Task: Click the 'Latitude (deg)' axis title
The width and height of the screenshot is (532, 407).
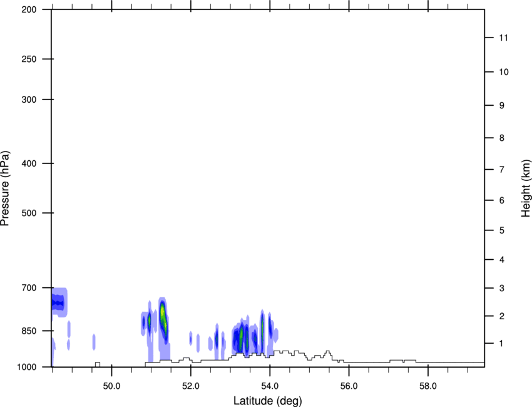Action: coord(267,401)
